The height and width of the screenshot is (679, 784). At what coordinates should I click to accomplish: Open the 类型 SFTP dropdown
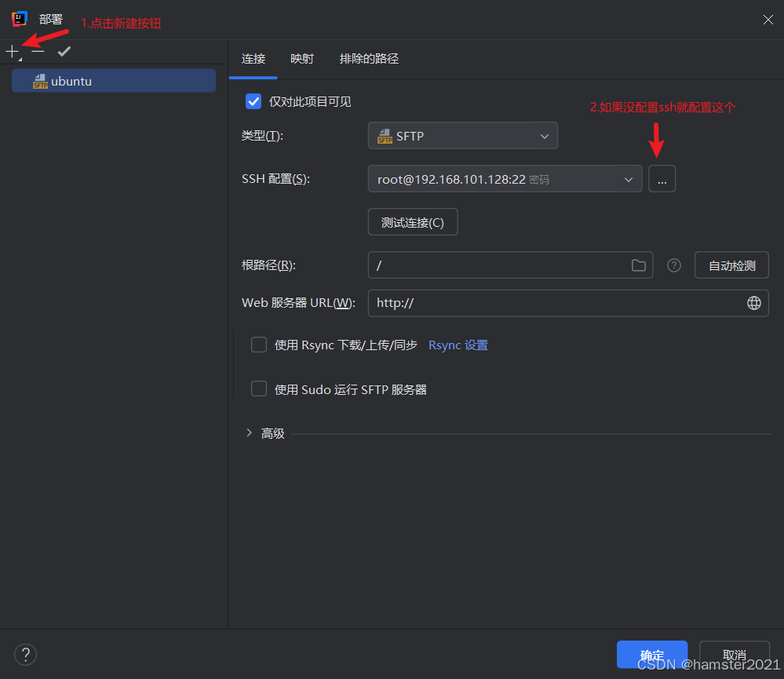(462, 136)
